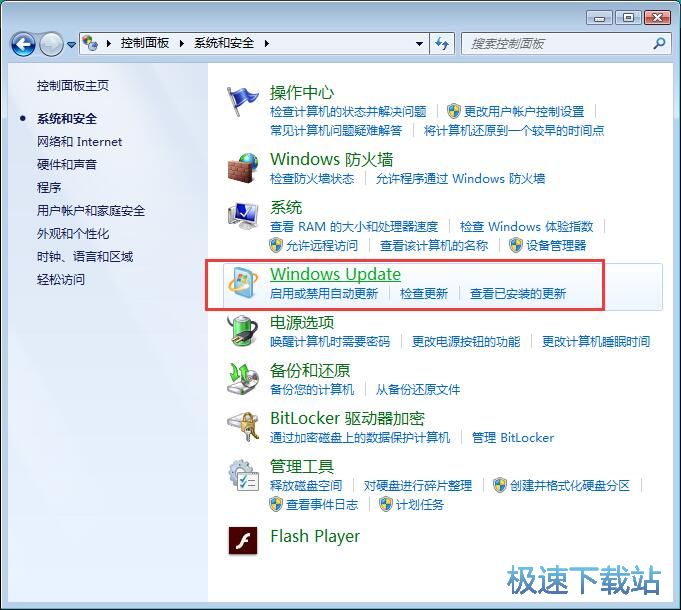Click 从备份还原文件 link
Viewport: 681px width, 610px height.
pos(418,389)
